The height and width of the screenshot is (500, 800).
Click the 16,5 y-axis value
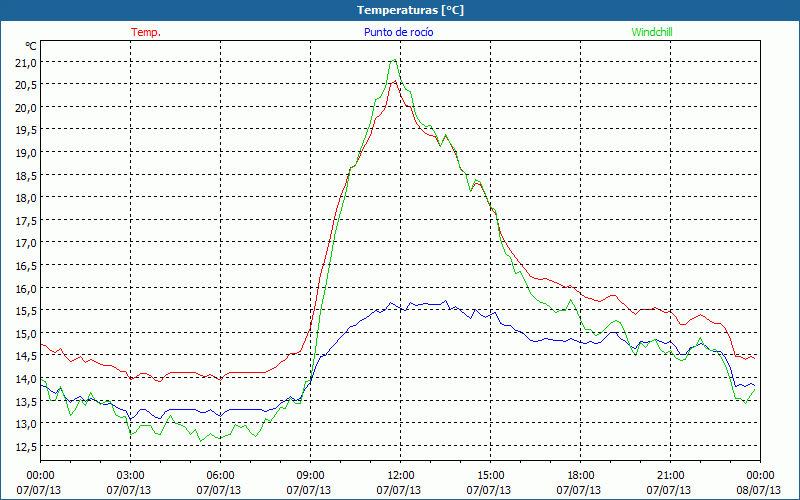[x=26, y=266]
